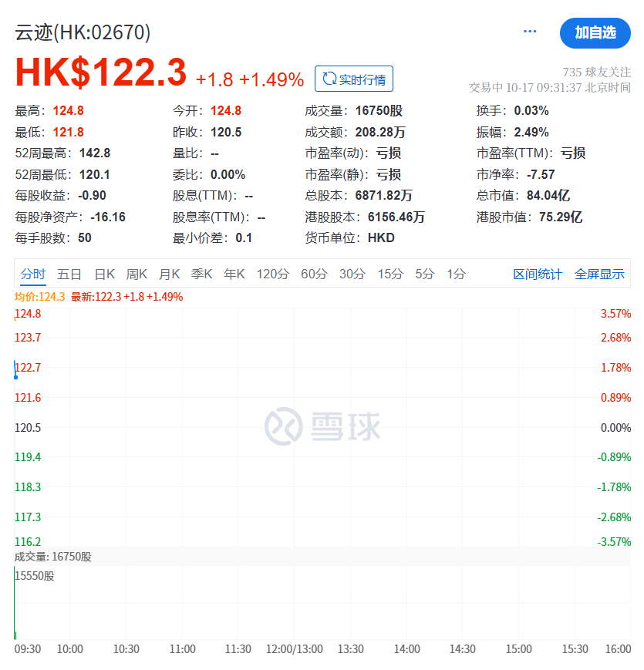Viewport: 644px width, 670px height.
Task: Choose the 30分 interval tab
Action: pyautogui.click(x=352, y=274)
